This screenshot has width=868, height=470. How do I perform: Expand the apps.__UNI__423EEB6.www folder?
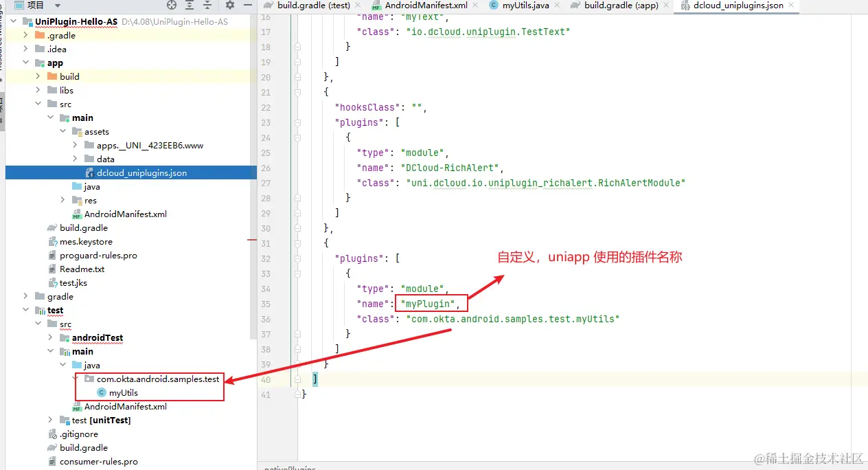[76, 145]
